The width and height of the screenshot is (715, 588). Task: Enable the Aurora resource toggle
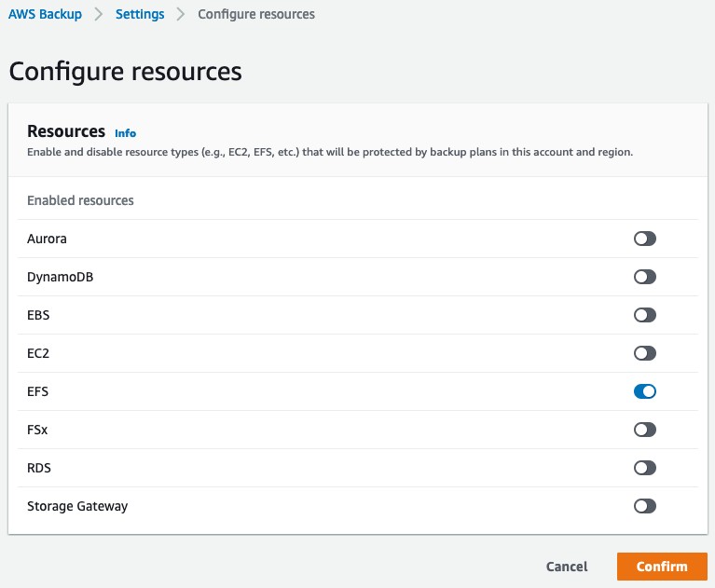click(x=644, y=239)
